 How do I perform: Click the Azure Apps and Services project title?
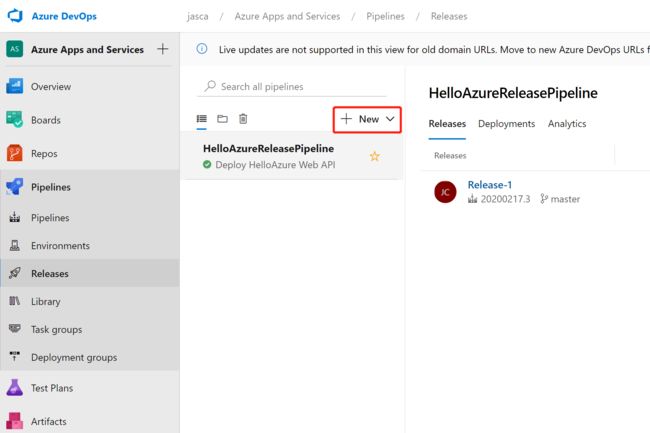tap(87, 49)
